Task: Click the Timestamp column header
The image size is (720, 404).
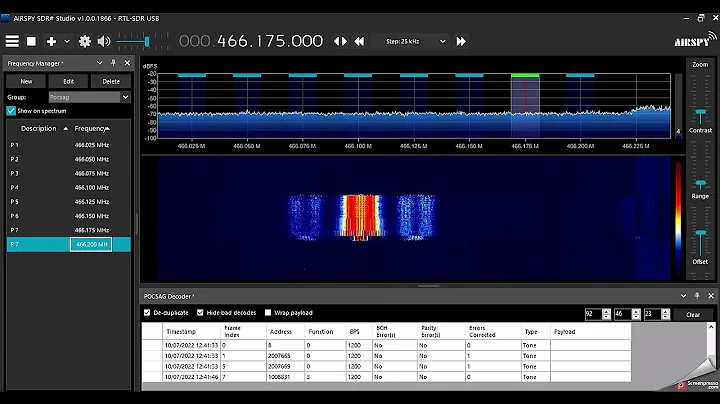Action: [192, 331]
